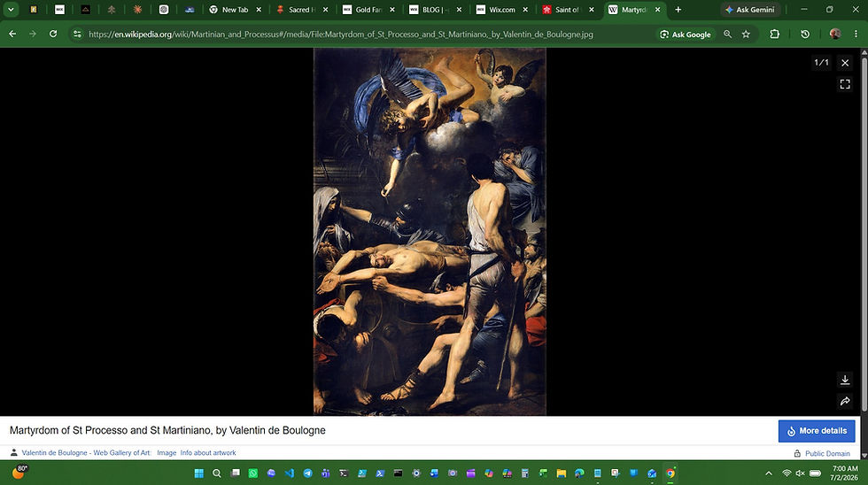Open the Windows Start menu
This screenshot has width=868, height=485.
[x=198, y=473]
